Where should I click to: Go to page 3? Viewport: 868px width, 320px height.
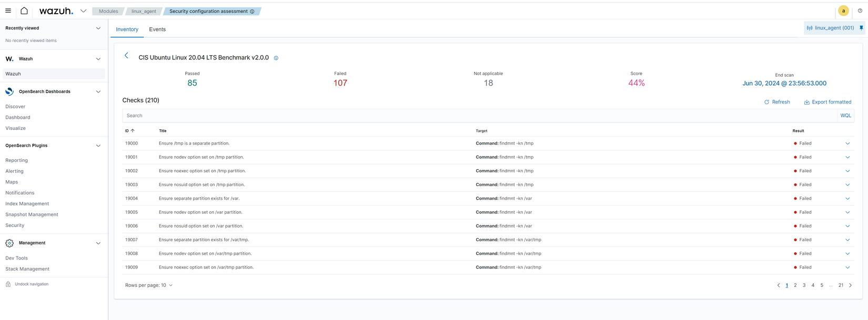coord(804,285)
